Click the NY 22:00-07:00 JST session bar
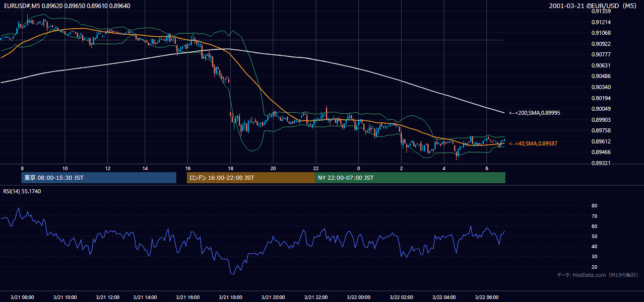 pos(410,178)
